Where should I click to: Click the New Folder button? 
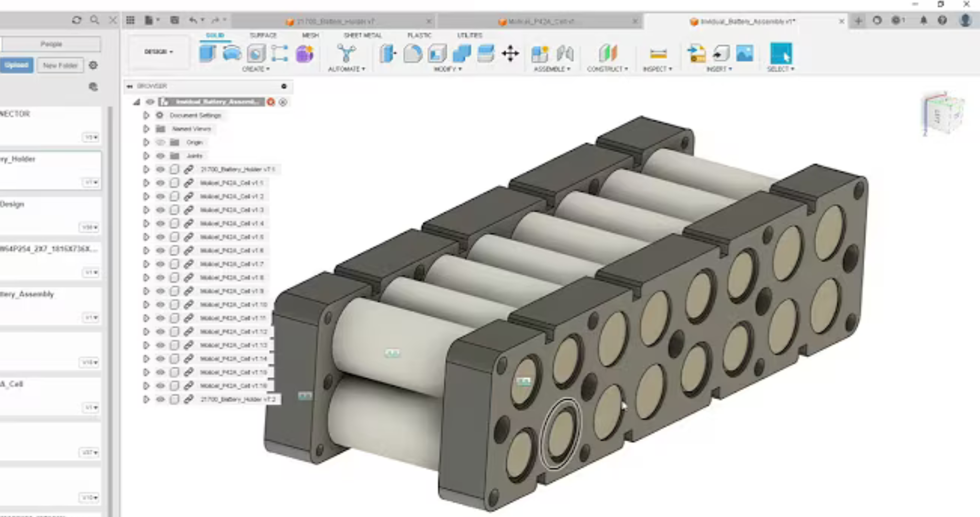61,65
